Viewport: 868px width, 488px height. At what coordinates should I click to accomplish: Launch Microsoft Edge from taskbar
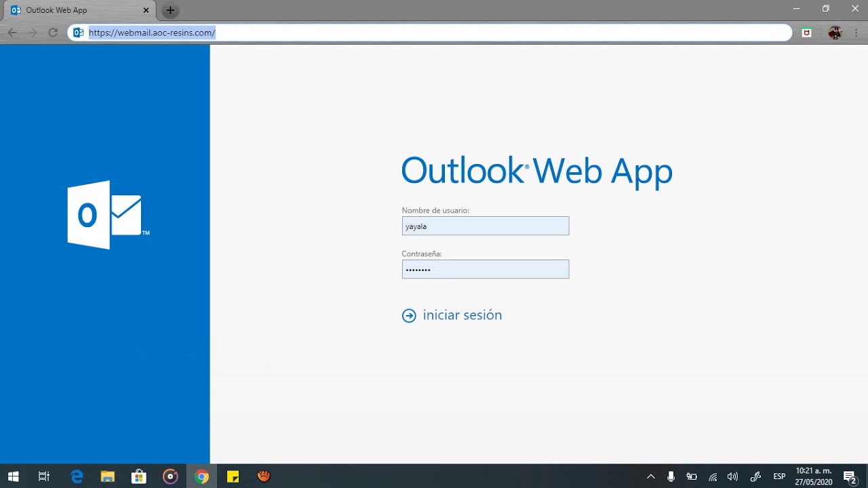(77, 476)
